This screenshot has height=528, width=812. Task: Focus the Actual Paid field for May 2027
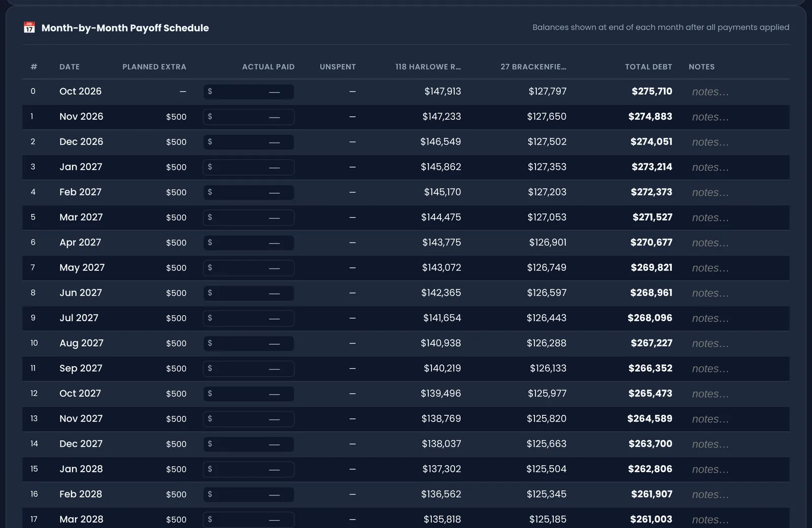249,268
